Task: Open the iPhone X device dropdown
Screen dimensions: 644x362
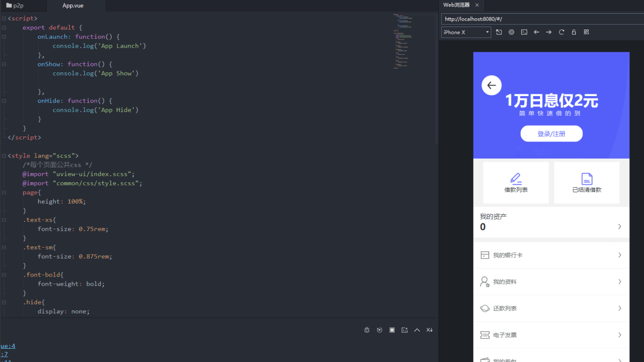Action: [x=466, y=32]
